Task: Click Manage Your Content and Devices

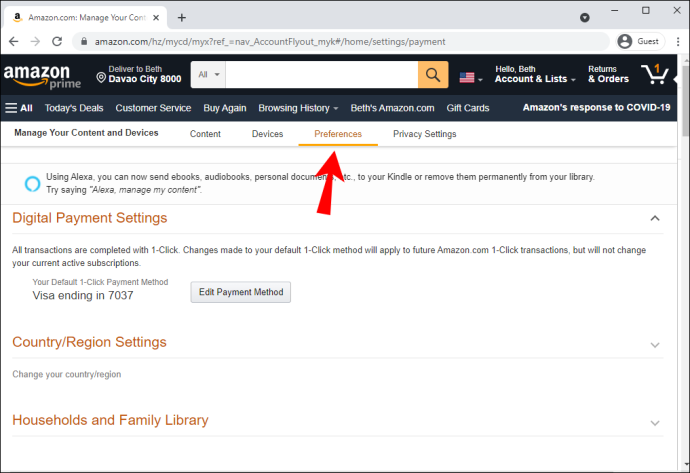Action: click(x=86, y=133)
